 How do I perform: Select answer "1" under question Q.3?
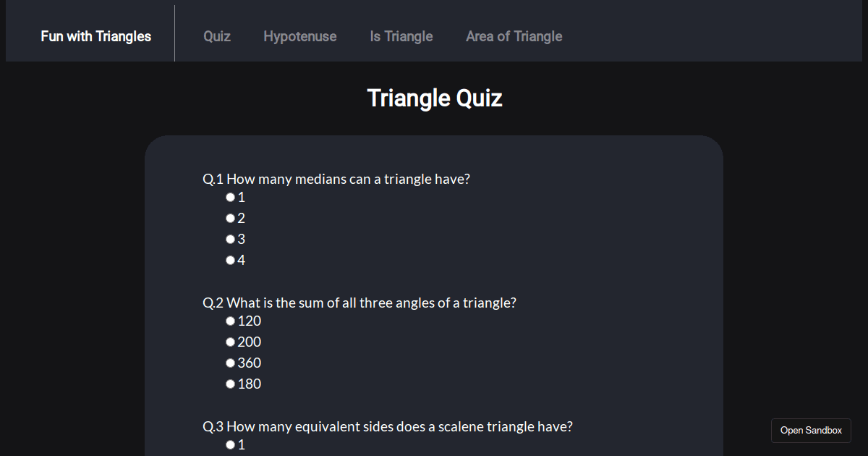230,444
